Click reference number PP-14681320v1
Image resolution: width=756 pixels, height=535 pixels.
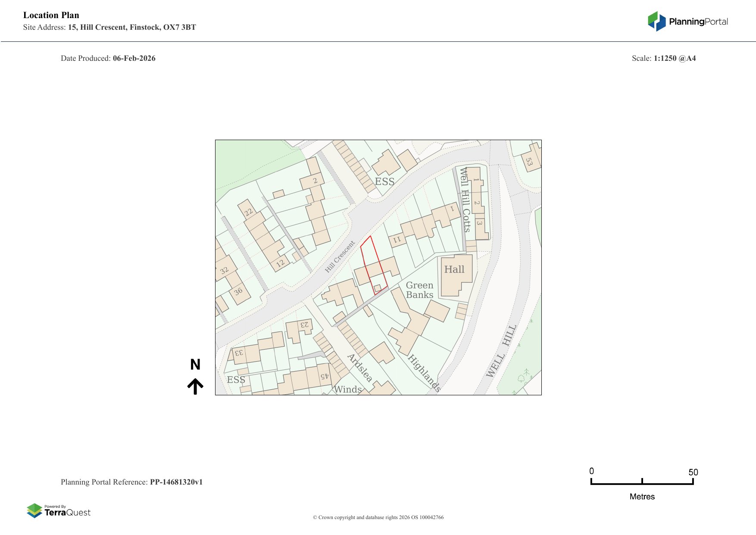click(176, 482)
